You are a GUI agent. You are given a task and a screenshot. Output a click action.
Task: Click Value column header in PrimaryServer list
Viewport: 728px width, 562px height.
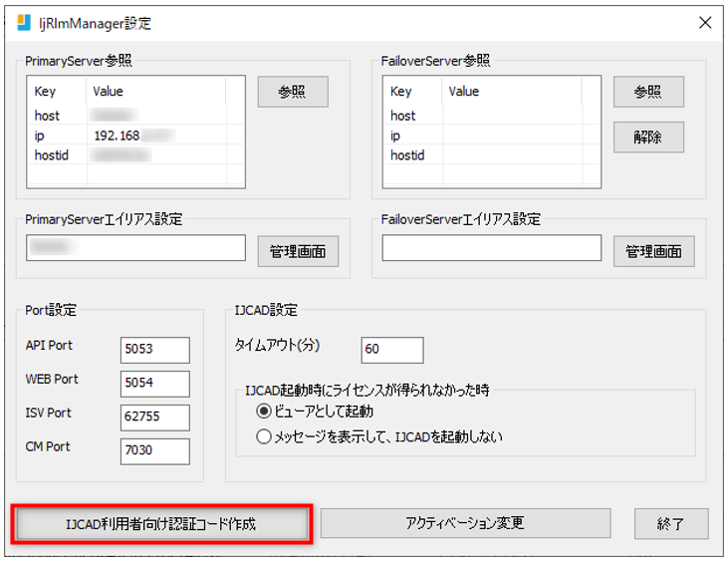pyautogui.click(x=156, y=92)
